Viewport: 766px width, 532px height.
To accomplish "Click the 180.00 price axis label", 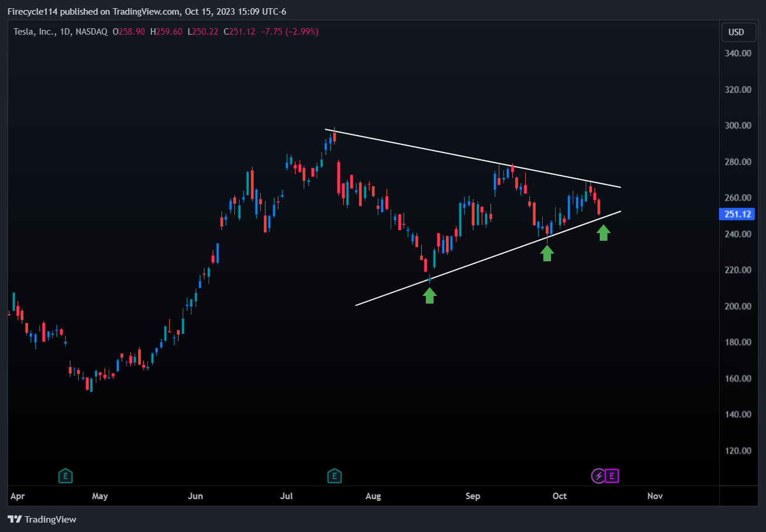I will (x=738, y=342).
